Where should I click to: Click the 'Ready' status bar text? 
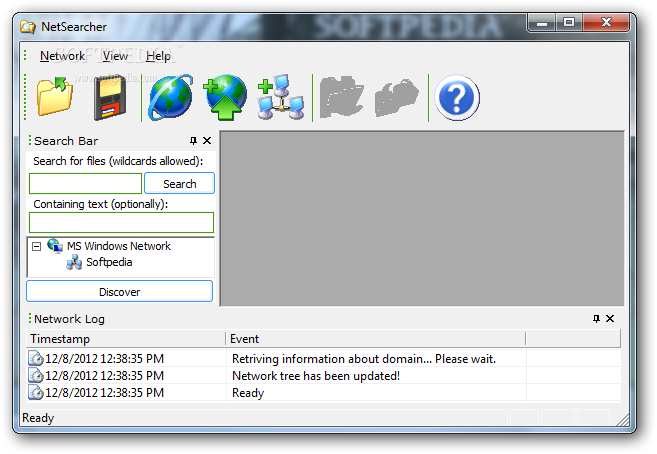coord(38,418)
